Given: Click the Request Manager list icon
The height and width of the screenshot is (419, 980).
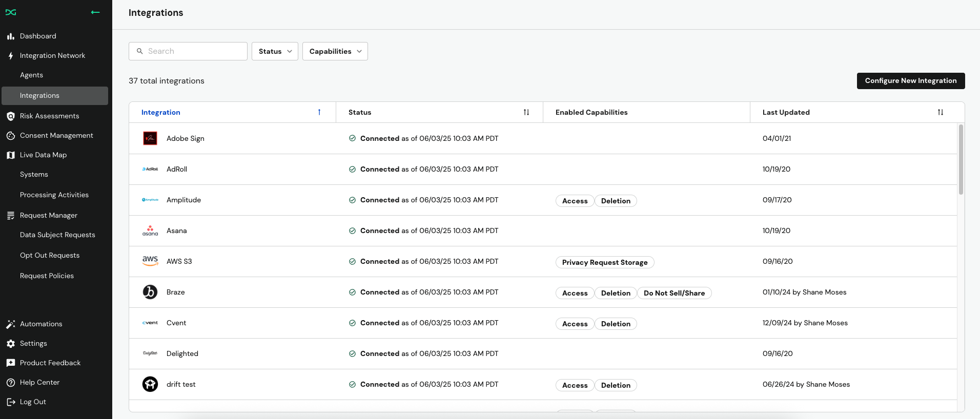Looking at the screenshot, I should click(11, 216).
